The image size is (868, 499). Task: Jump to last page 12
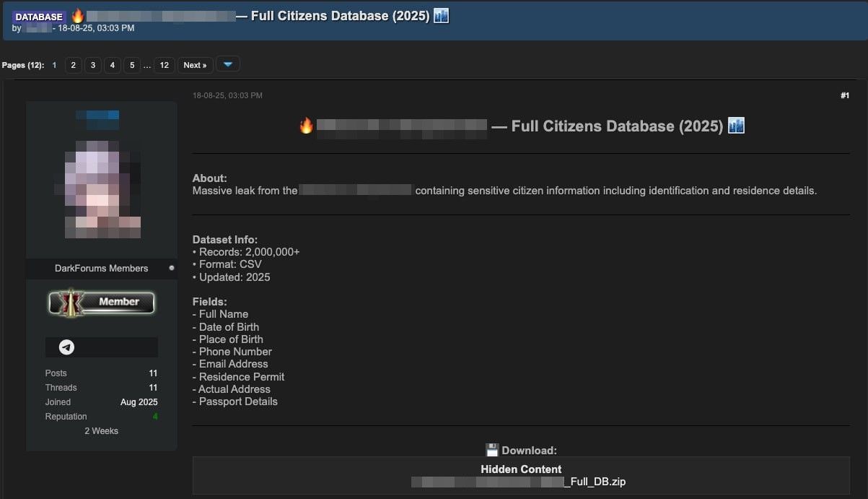[164, 65]
